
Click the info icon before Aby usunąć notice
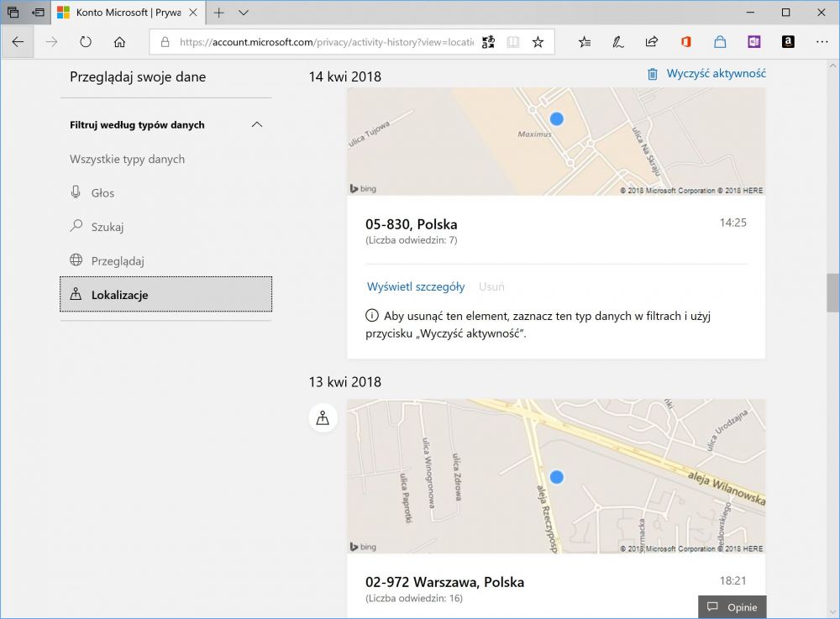point(372,316)
